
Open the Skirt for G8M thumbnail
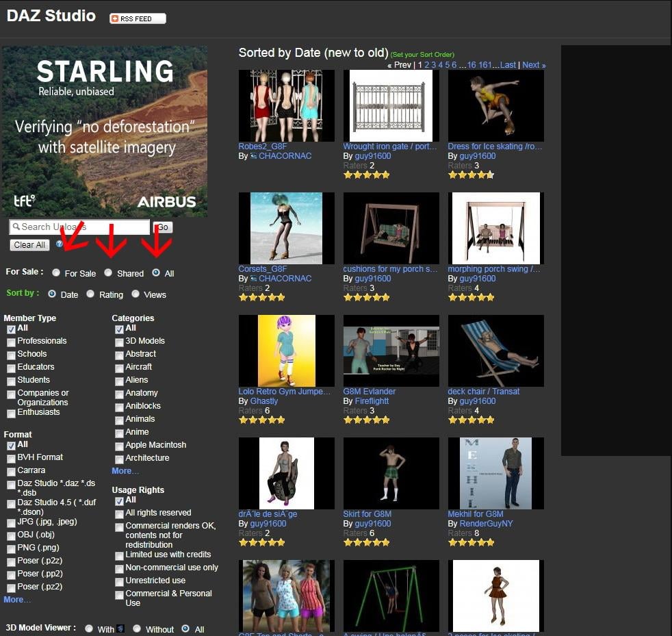391,474
